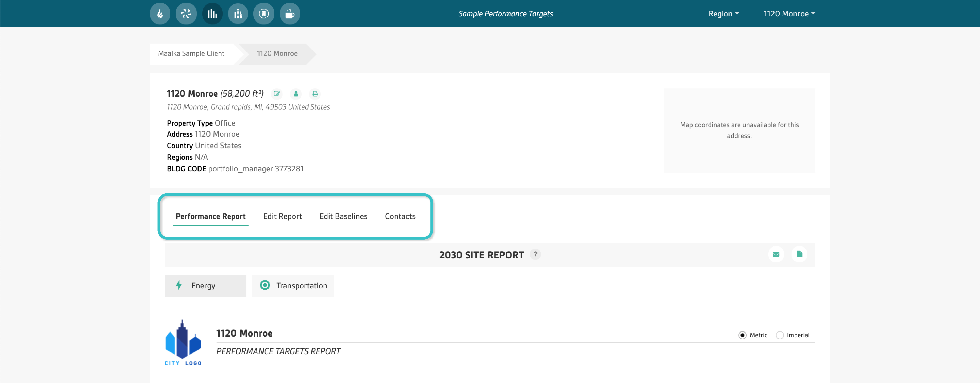Switch to the Contacts tab

400,216
